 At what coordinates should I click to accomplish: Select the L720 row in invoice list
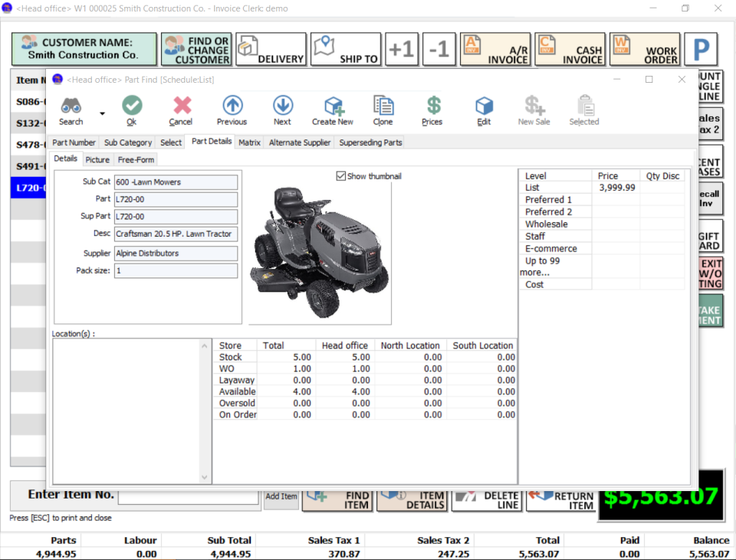point(28,188)
